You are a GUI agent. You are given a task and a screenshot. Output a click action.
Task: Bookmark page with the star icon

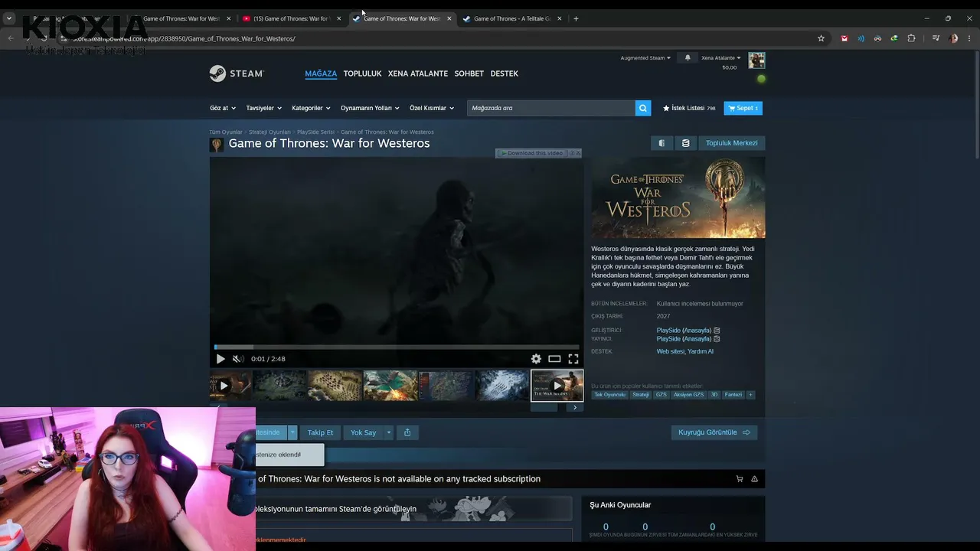point(821,38)
